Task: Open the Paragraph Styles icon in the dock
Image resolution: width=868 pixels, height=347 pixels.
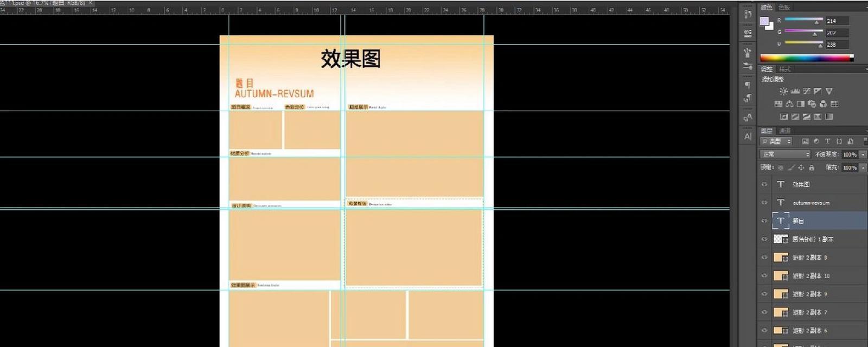Action: (748, 98)
